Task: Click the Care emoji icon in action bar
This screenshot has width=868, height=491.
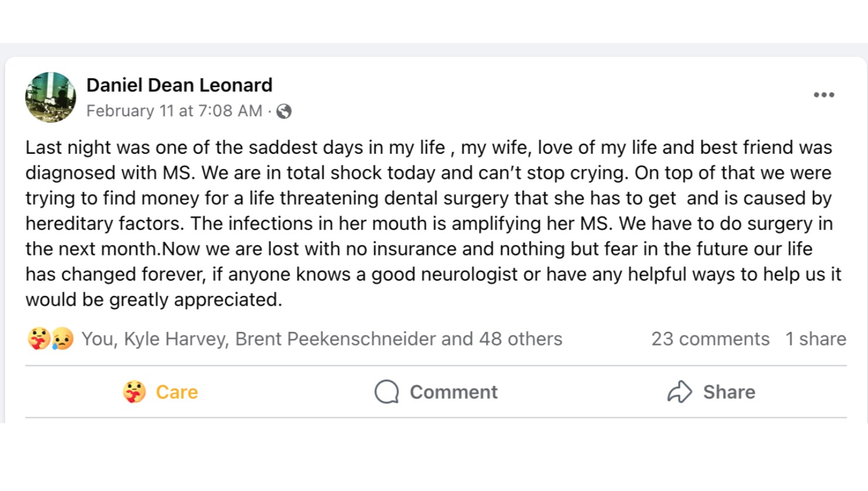Action: (x=134, y=392)
